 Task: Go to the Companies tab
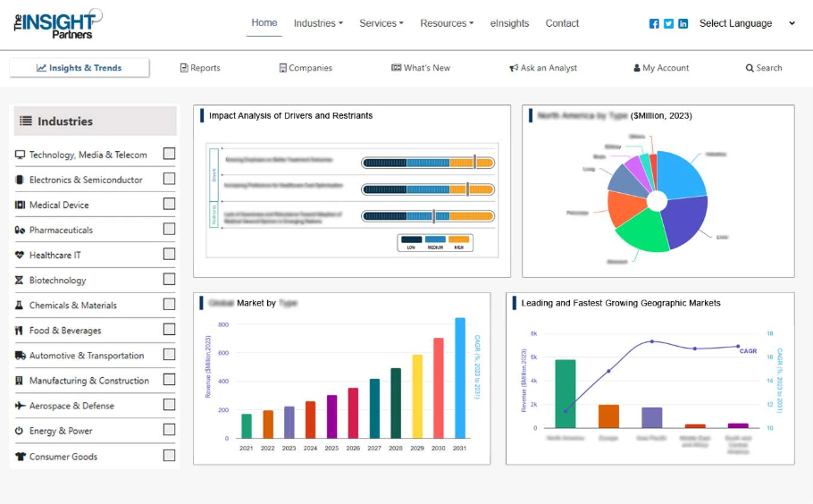(306, 68)
